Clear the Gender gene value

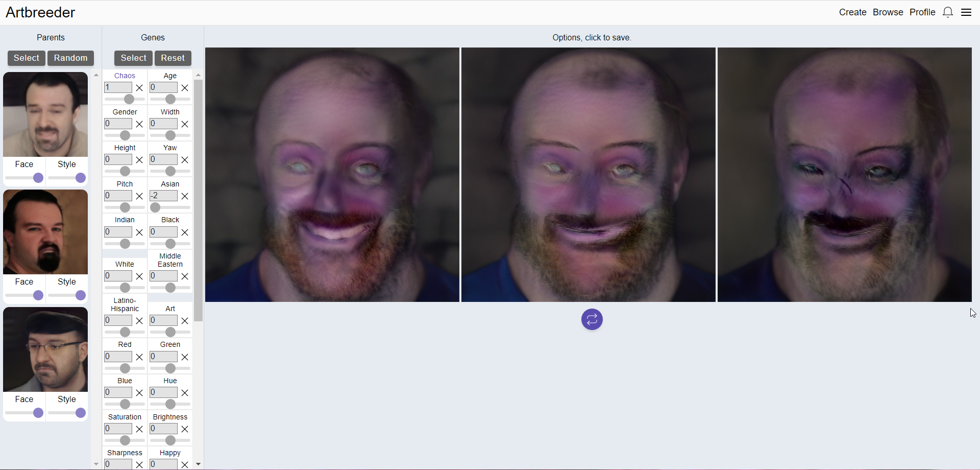(x=139, y=124)
